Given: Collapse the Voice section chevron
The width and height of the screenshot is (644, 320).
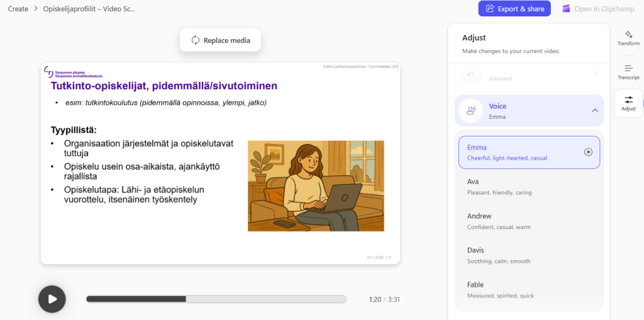Looking at the screenshot, I should 594,111.
